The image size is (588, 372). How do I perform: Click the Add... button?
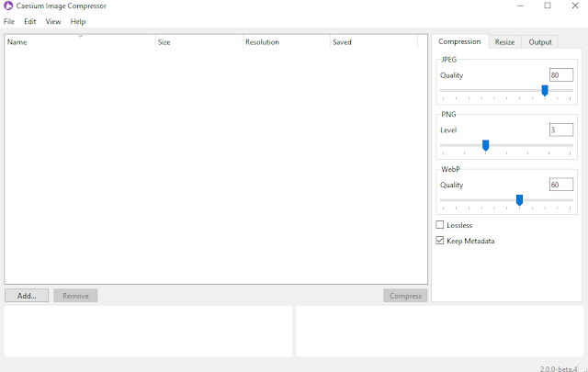(x=27, y=296)
